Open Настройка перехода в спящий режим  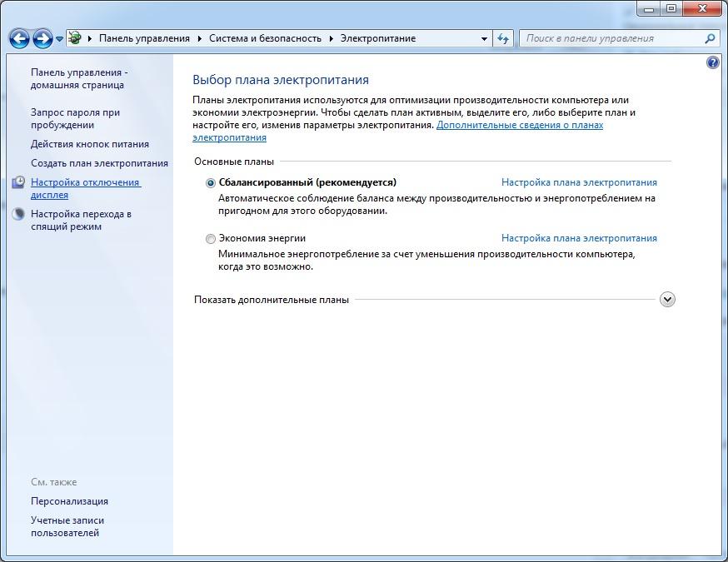pyautogui.click(x=81, y=220)
